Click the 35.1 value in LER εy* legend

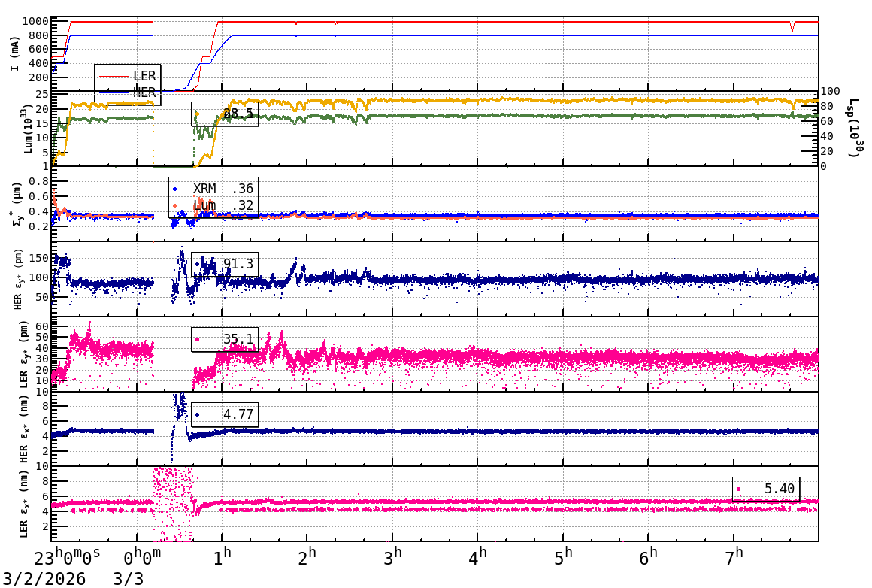(238, 339)
